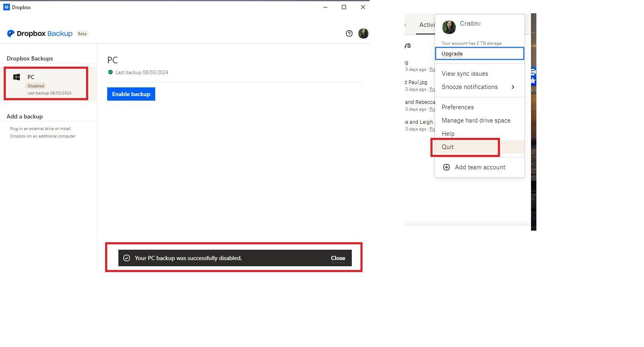Click the Dropbox Backup logo
The height and width of the screenshot is (347, 644).
40,34
